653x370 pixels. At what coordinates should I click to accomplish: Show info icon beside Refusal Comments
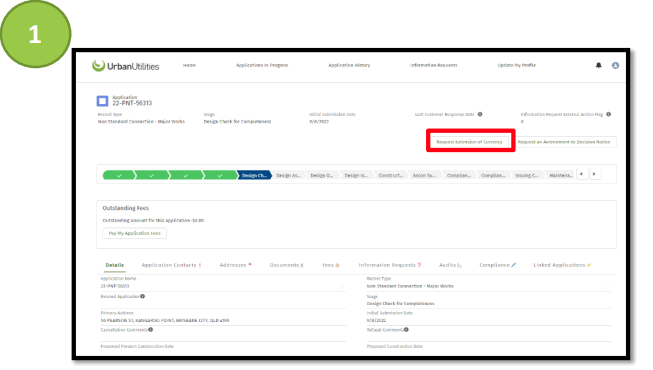[406, 330]
